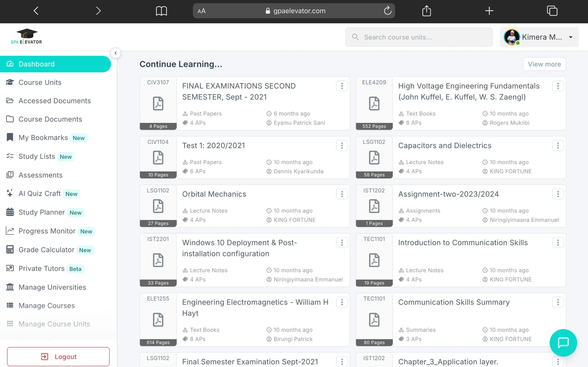
Task: Click the Manage Courses list icon
Action: pyautogui.click(x=10, y=305)
